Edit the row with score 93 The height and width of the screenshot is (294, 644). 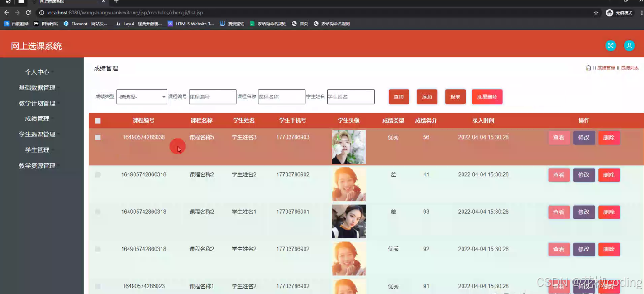point(584,212)
